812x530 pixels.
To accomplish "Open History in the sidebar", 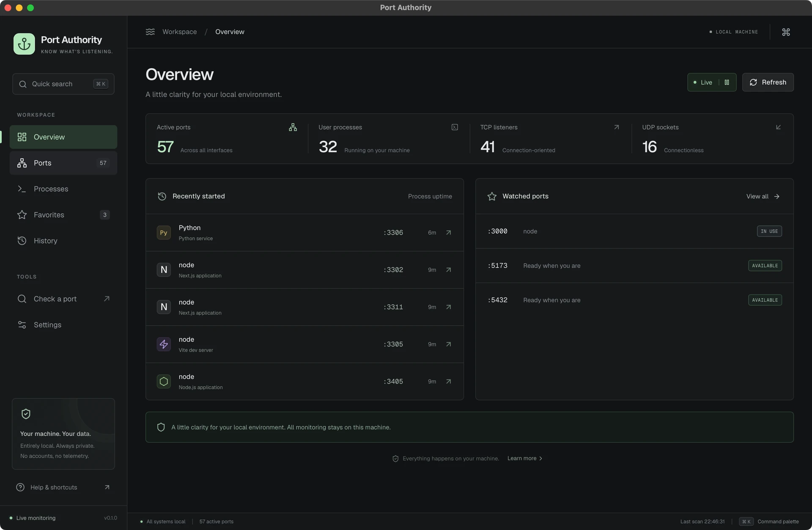I will tap(63, 241).
